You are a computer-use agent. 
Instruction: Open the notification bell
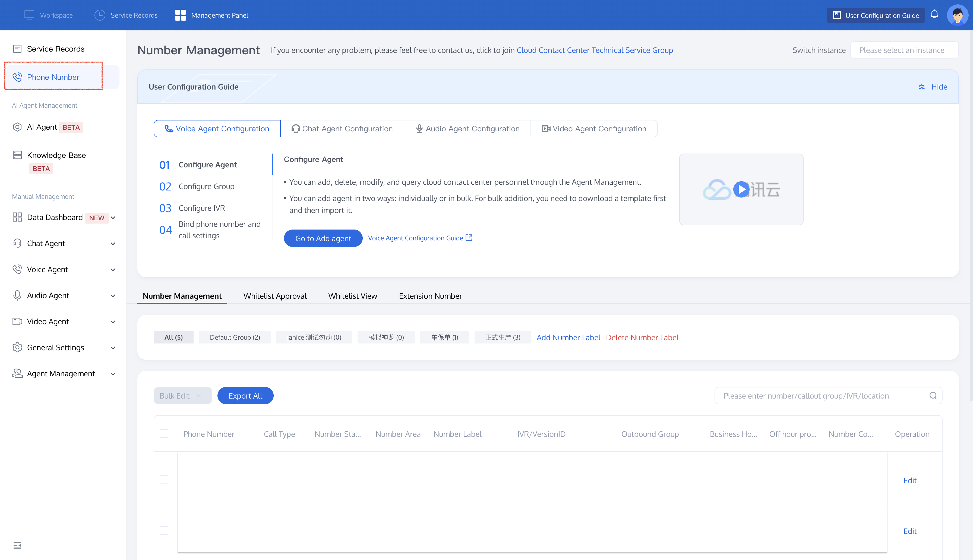coord(934,15)
